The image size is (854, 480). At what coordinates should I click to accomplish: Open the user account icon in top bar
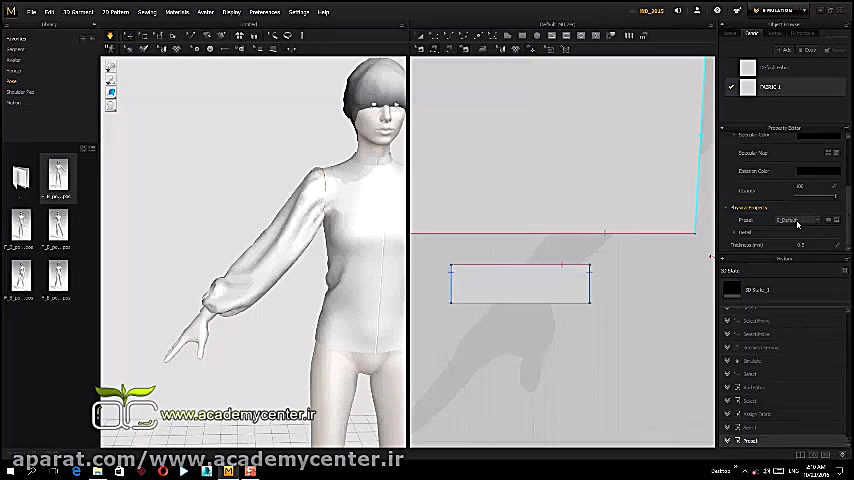point(697,11)
